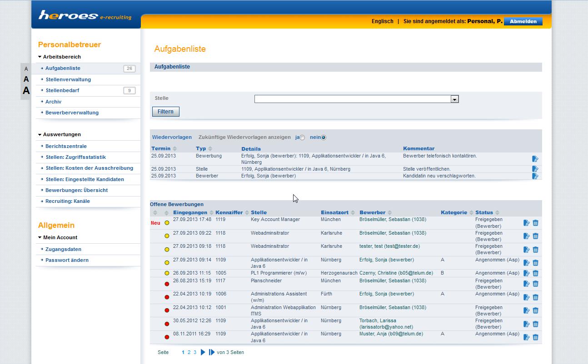Select 'ja' for future Wiedervorlagen
588x364 pixels.
302,138
